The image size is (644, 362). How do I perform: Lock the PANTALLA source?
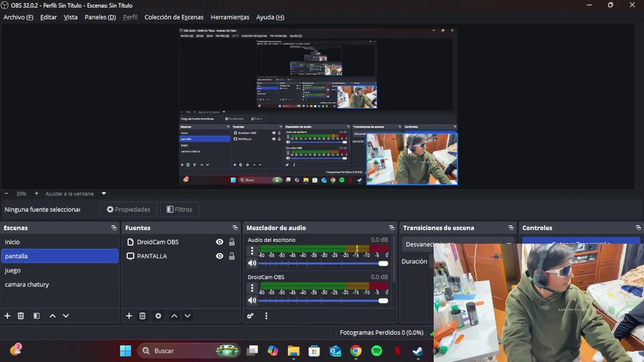(231, 256)
